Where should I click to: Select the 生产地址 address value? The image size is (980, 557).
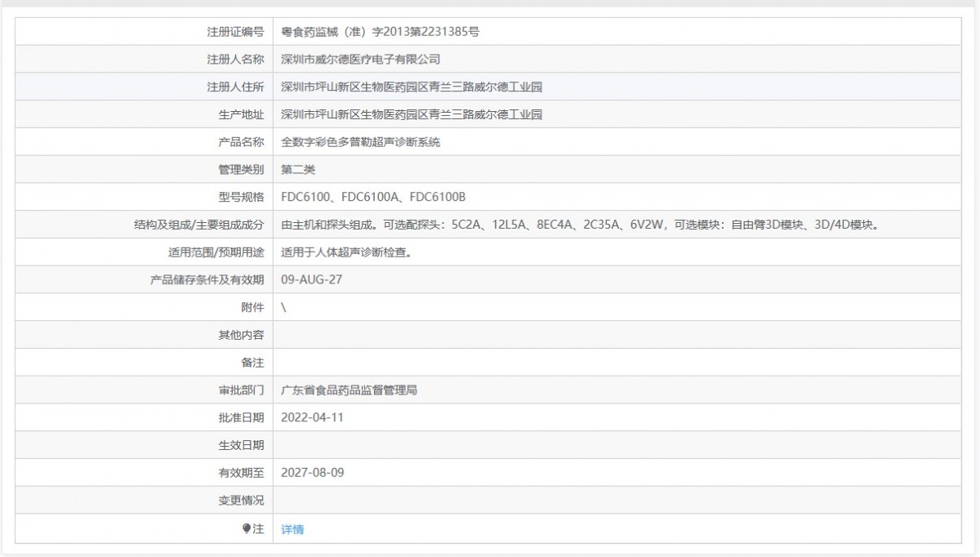click(x=412, y=114)
